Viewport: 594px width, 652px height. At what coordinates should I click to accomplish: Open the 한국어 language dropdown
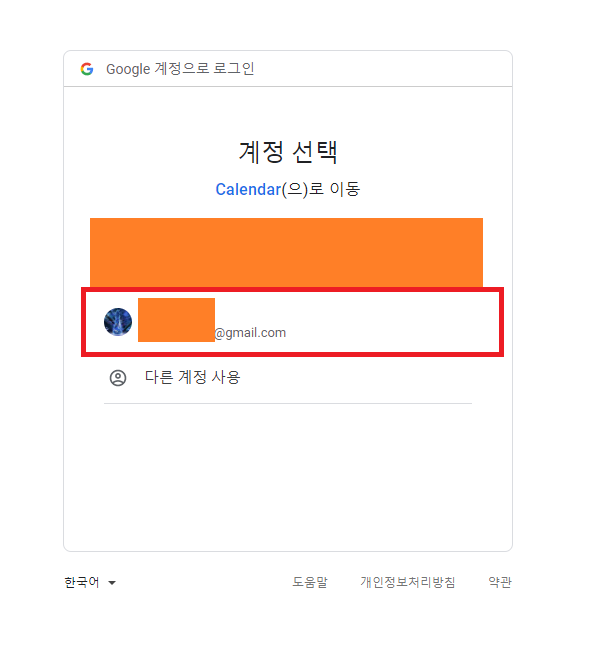pos(90,582)
